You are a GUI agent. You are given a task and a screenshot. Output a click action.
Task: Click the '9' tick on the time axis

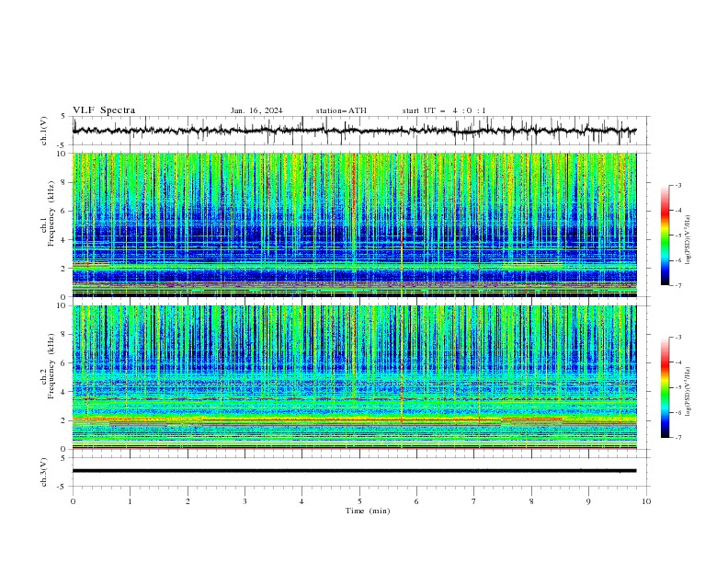(x=588, y=501)
